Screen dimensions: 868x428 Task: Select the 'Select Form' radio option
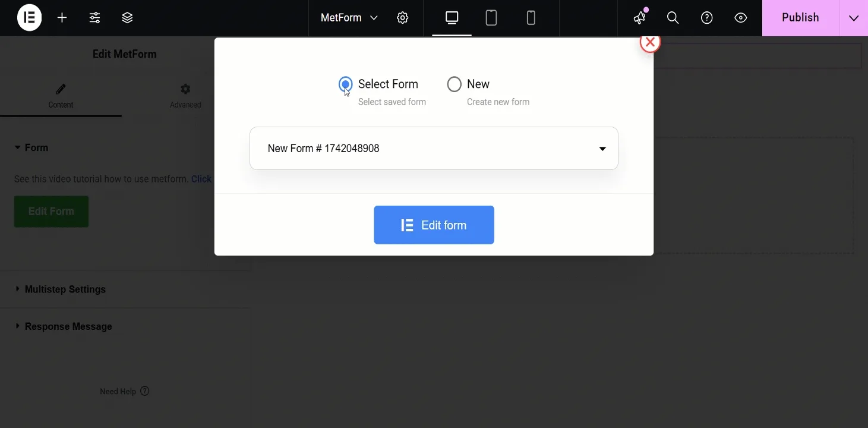(x=346, y=84)
